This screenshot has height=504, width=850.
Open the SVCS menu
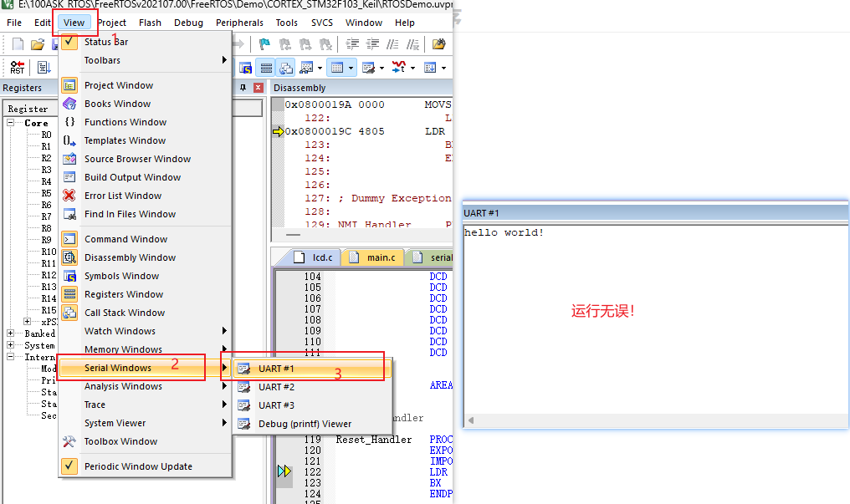(322, 23)
